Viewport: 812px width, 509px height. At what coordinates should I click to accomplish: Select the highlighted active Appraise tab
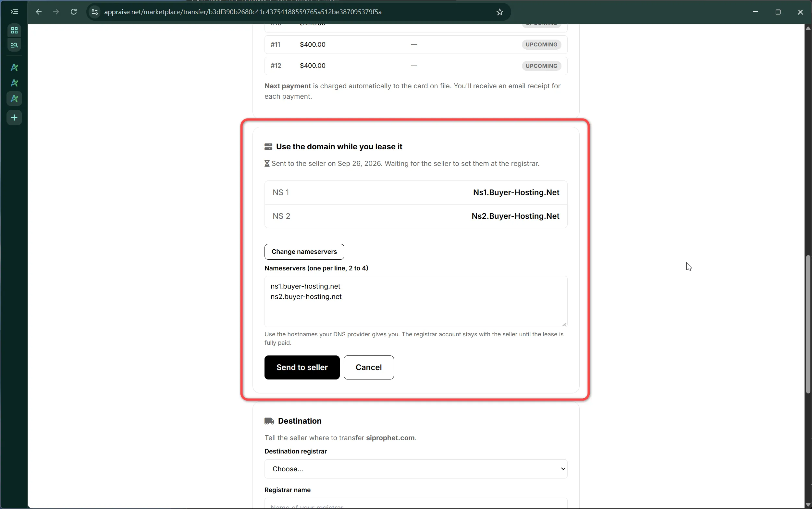click(14, 99)
